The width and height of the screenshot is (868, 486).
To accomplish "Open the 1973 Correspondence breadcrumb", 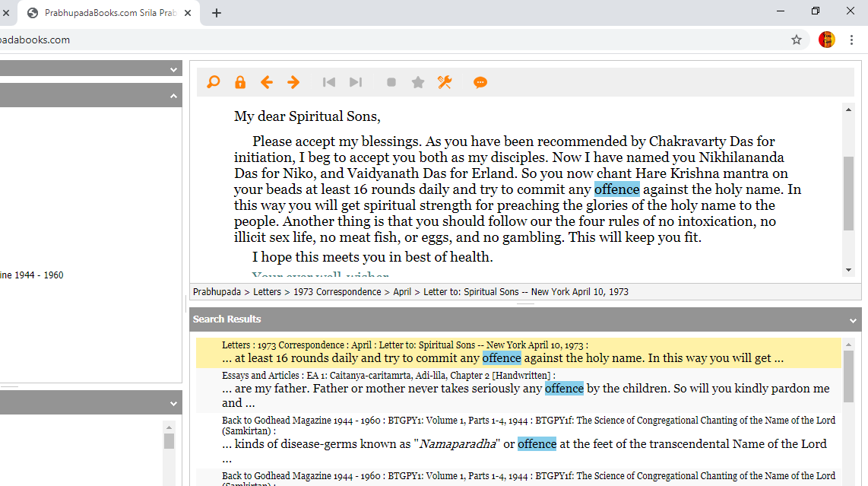I will (x=337, y=292).
